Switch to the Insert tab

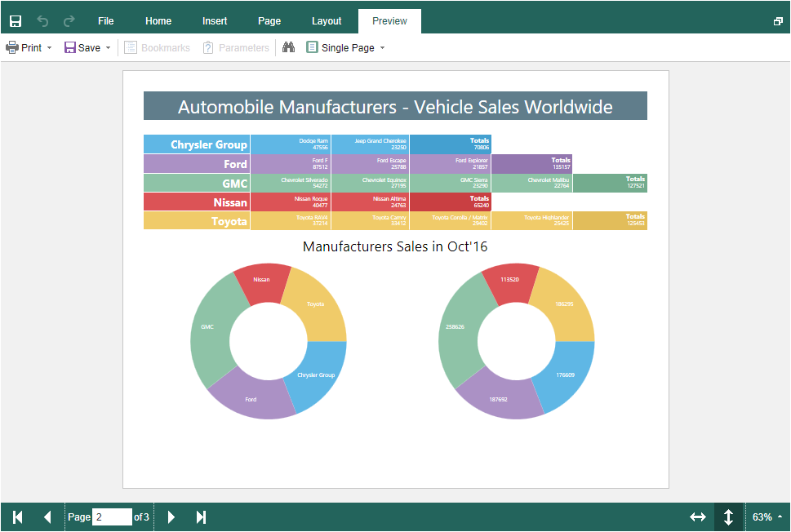pos(215,20)
